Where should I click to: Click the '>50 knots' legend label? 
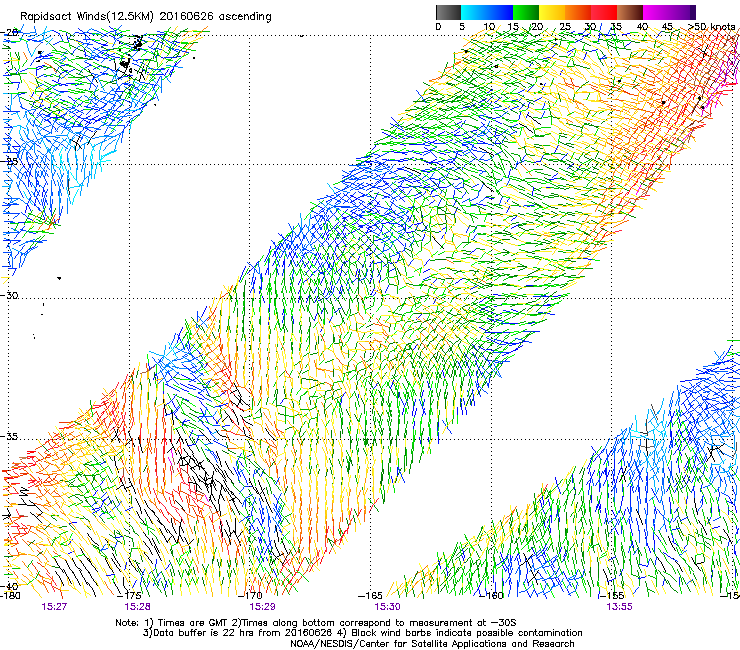[711, 27]
